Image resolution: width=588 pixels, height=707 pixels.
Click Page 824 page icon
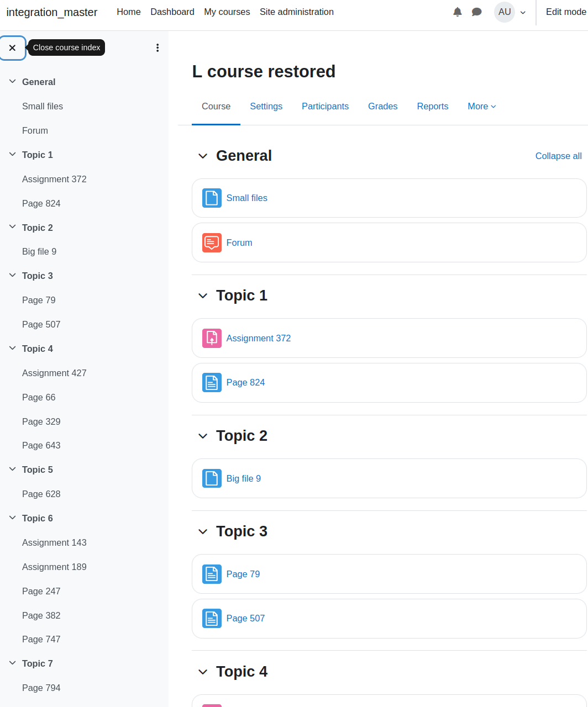click(x=212, y=382)
